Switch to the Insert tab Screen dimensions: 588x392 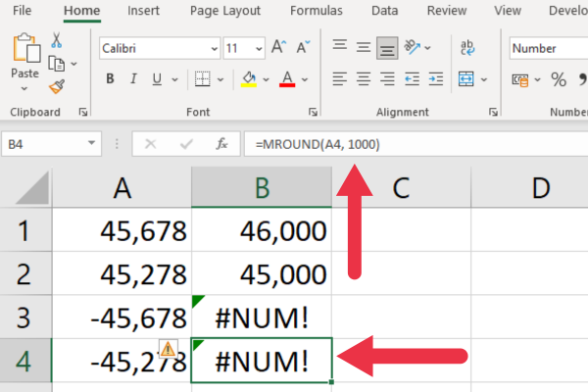[143, 11]
